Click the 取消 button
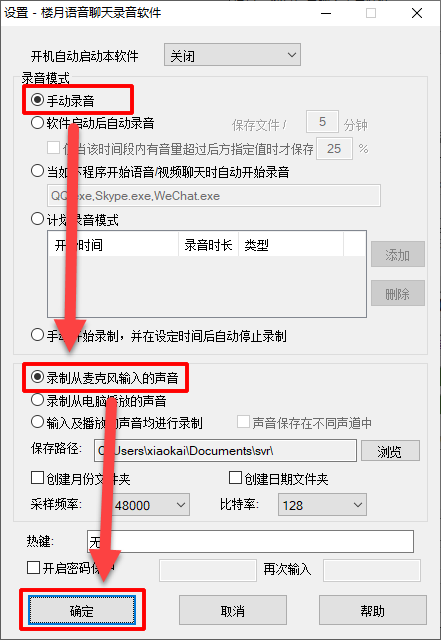Image resolution: width=441 pixels, height=640 pixels. click(x=233, y=610)
